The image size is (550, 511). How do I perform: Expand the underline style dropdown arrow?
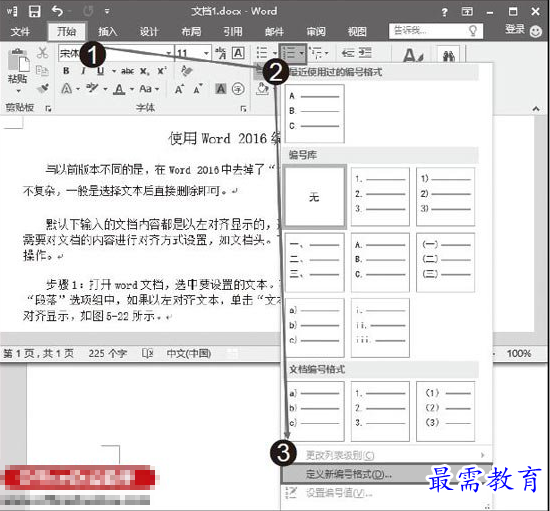114,71
